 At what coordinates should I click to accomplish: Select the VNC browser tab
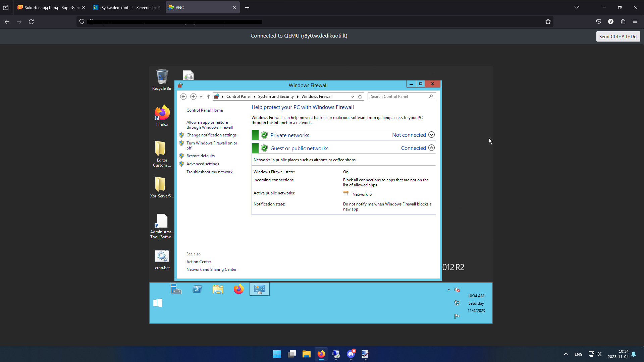[x=203, y=7]
